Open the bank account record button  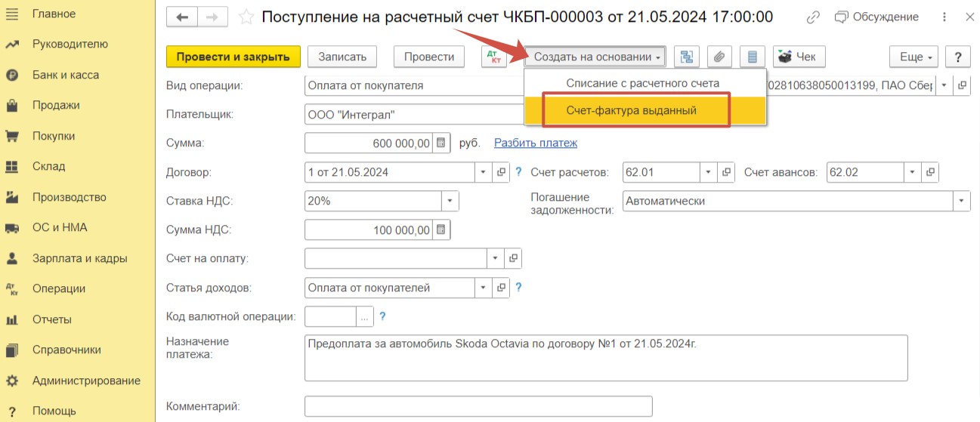(962, 85)
